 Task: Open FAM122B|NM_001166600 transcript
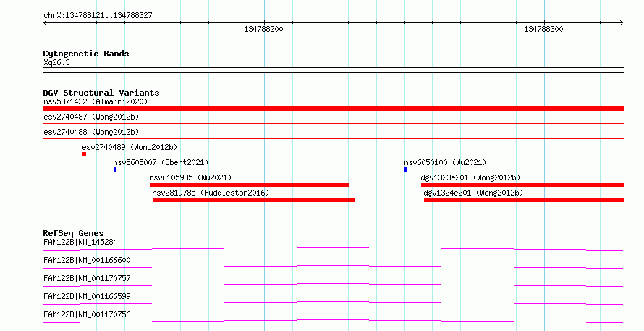click(87, 260)
